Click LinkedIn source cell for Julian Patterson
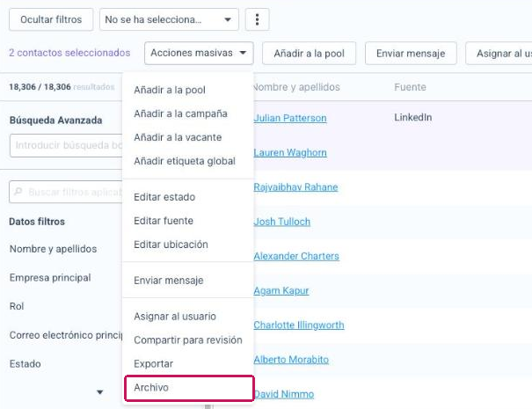 [413, 118]
